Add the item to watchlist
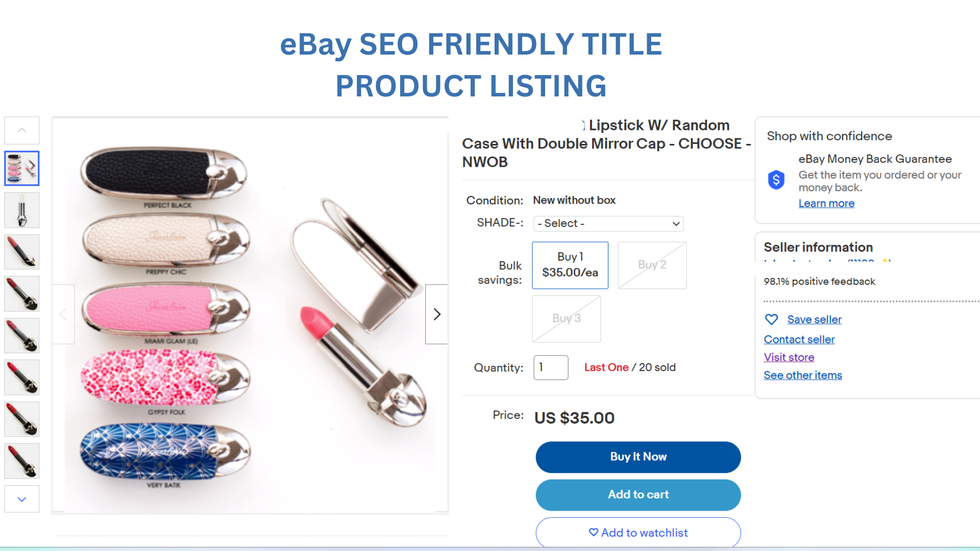The width and height of the screenshot is (980, 551). click(x=638, y=533)
